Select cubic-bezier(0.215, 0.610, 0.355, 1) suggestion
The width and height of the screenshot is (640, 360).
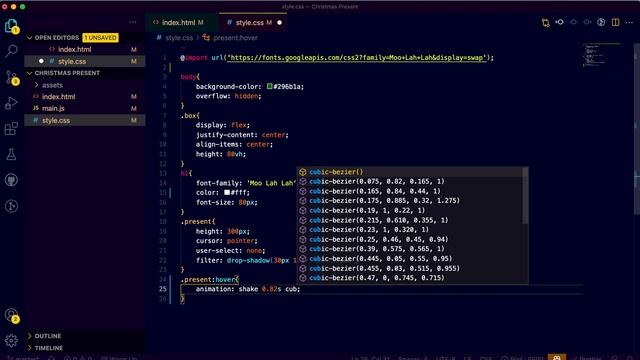pyautogui.click(x=410, y=220)
